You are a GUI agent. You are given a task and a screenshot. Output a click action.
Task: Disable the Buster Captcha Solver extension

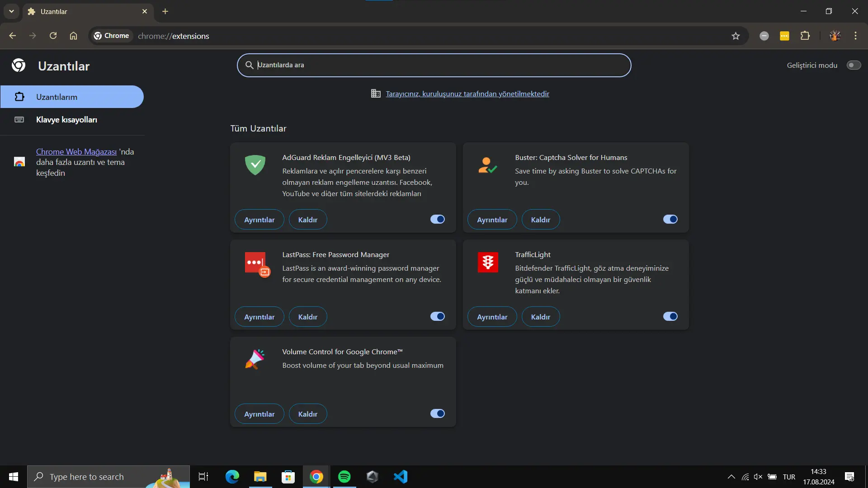point(670,219)
